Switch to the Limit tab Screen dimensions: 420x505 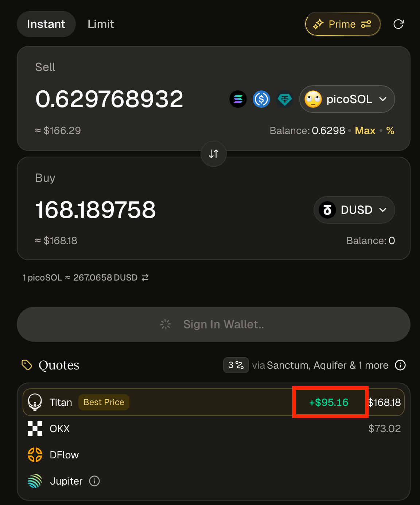[101, 24]
